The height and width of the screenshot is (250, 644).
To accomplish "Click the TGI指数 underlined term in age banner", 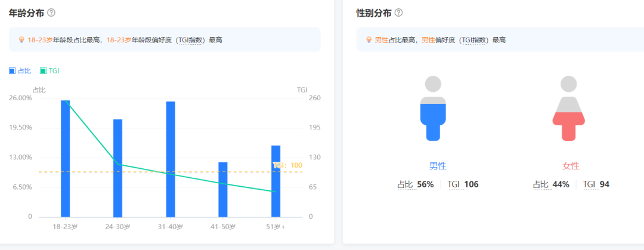I will [191, 40].
